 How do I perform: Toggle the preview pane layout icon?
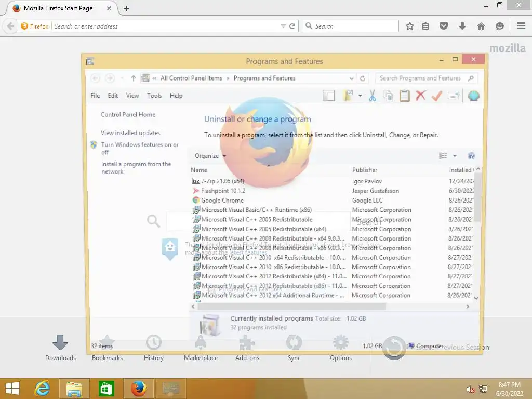click(x=328, y=96)
